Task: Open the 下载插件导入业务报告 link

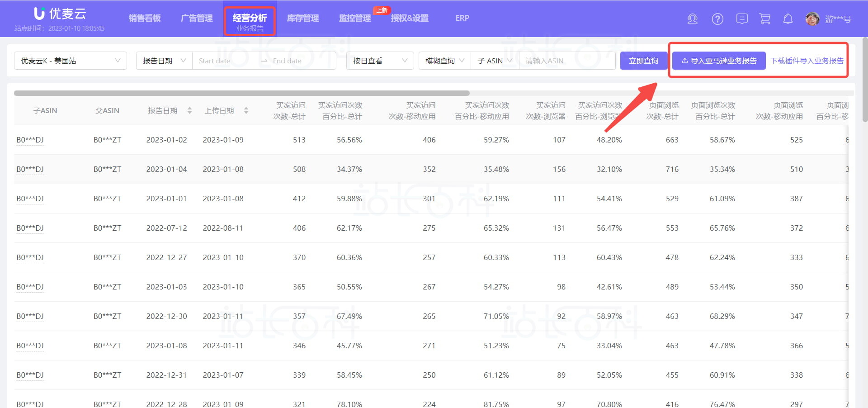Action: click(807, 61)
